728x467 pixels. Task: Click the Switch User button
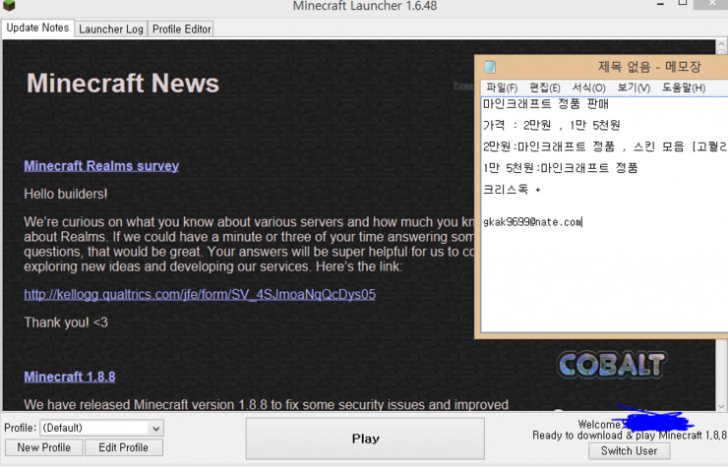click(x=629, y=451)
